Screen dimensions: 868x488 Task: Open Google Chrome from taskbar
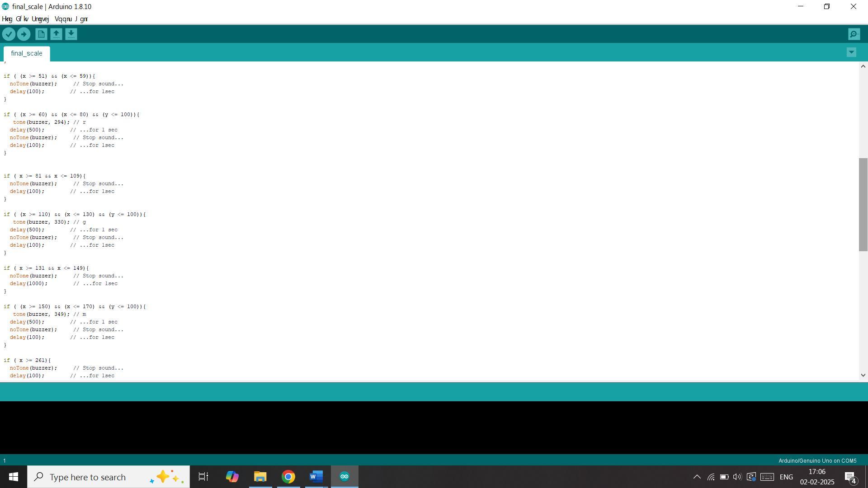coord(288,477)
